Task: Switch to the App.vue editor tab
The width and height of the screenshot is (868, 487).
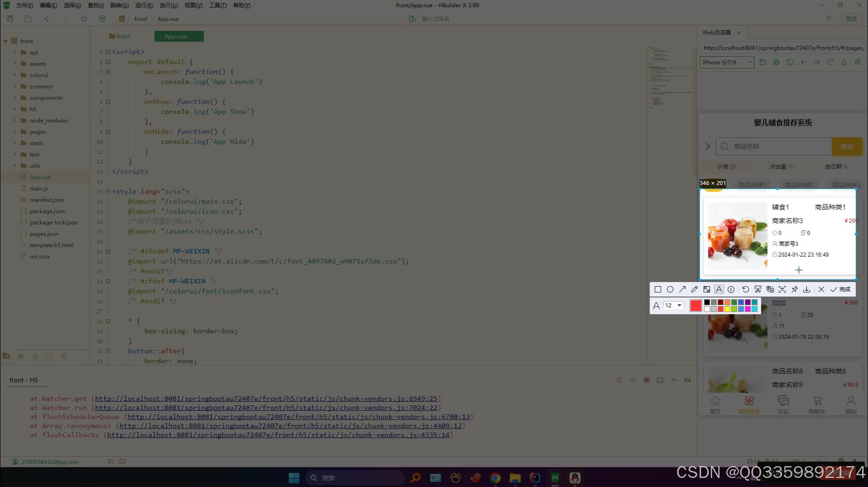Action: (x=178, y=36)
